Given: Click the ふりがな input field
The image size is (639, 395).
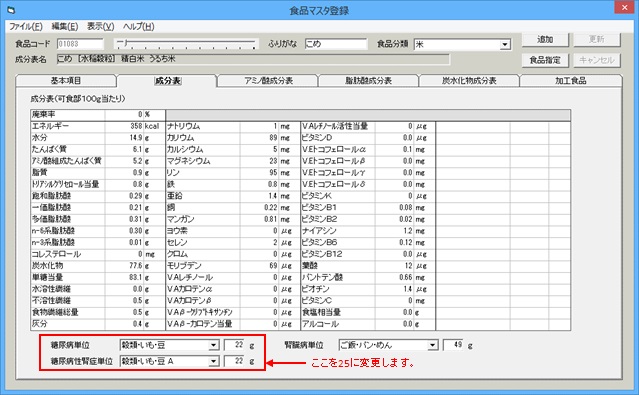Looking at the screenshot, I should point(336,44).
